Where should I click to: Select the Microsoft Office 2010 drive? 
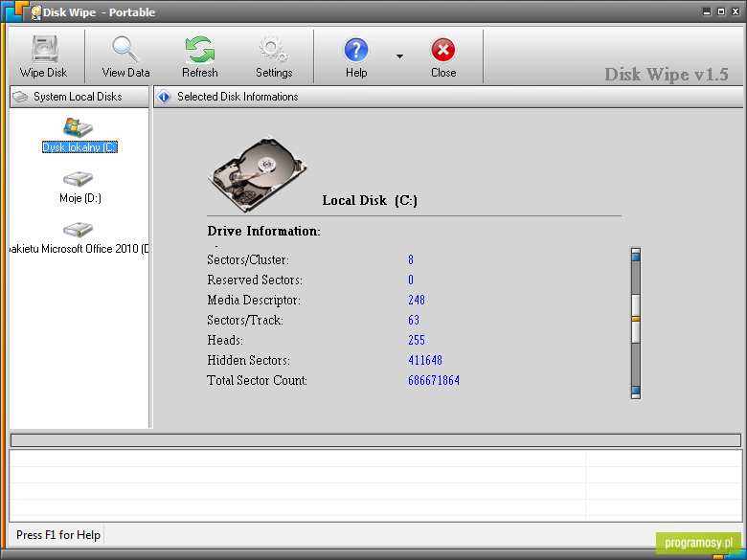tap(79, 238)
